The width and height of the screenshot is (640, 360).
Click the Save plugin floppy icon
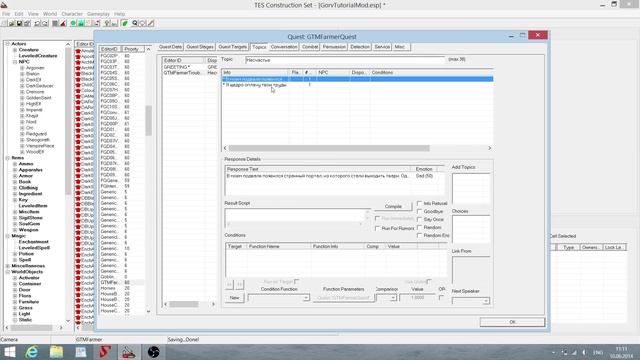pyautogui.click(x=19, y=23)
